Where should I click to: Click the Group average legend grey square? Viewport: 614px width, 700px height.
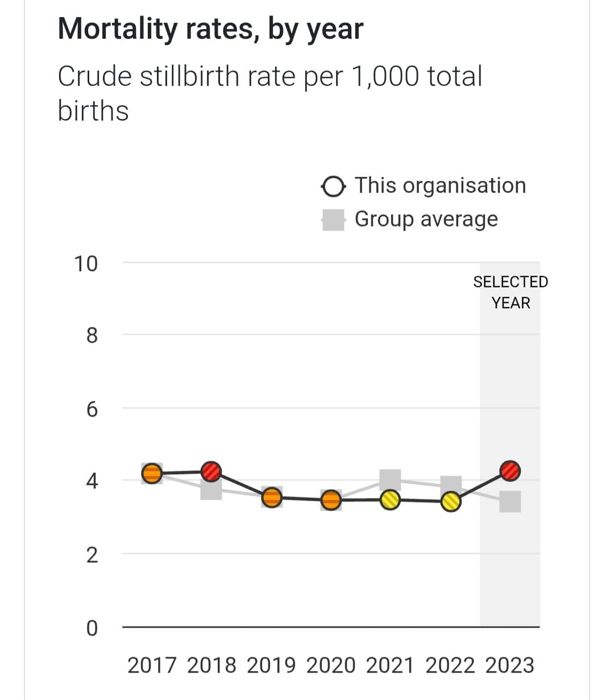[x=333, y=220]
